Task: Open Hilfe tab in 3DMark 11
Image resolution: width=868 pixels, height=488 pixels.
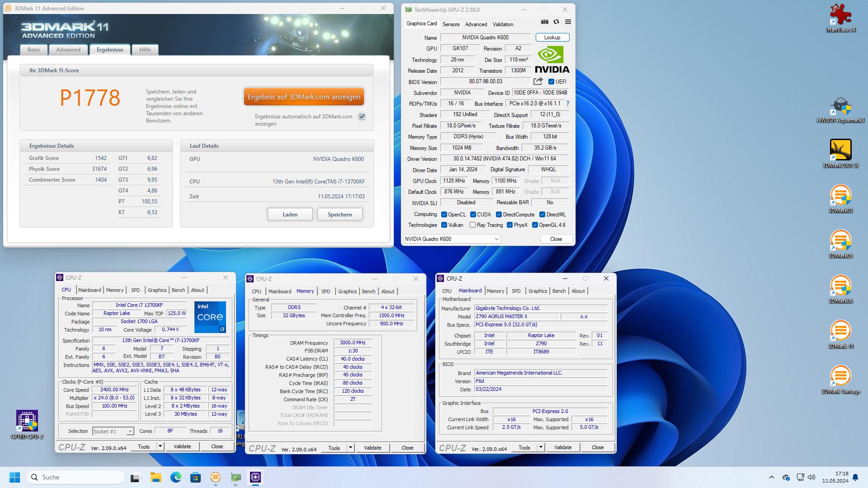Action: [145, 50]
